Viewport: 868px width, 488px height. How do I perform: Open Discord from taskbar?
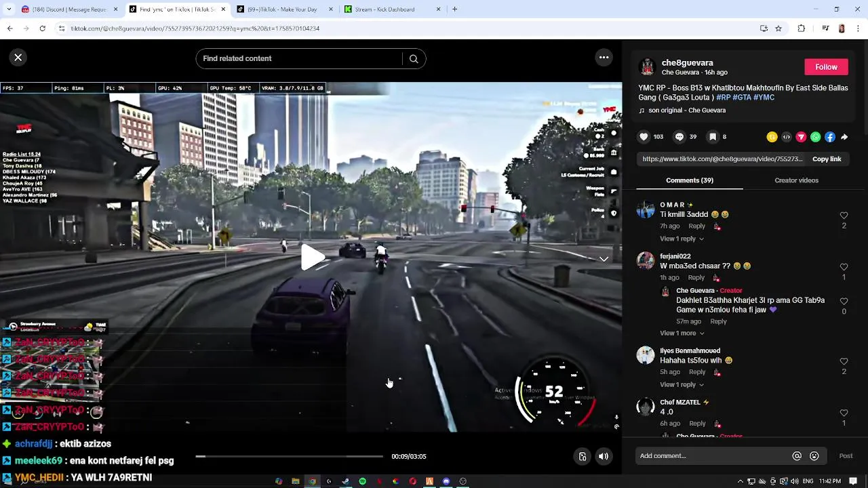click(446, 481)
